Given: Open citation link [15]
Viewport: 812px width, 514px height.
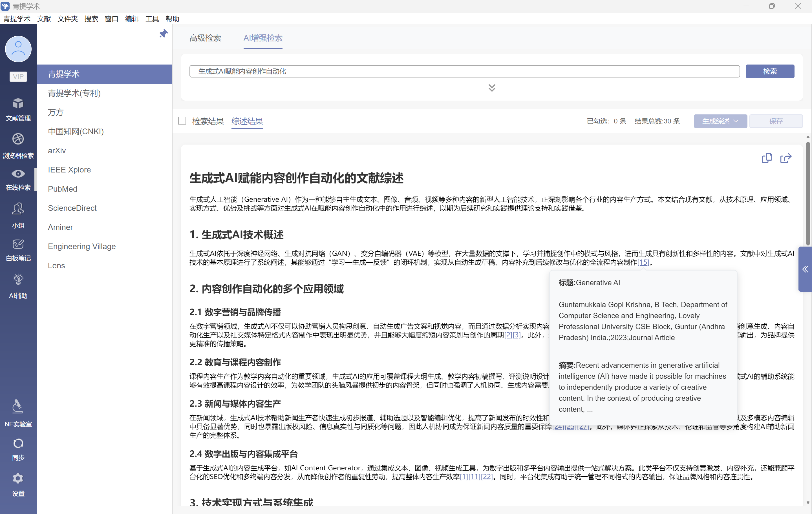Looking at the screenshot, I should click(643, 262).
